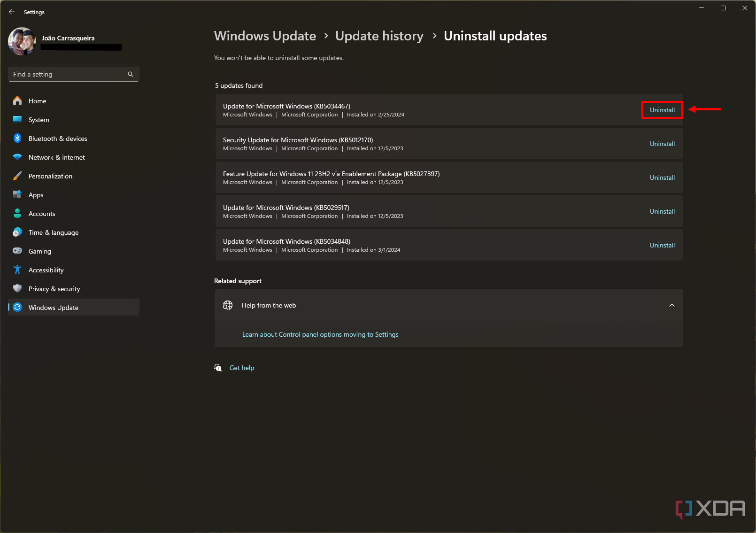Screen dimensions: 756x533
Task: Open the Accessibility figure icon
Action: [17, 270]
